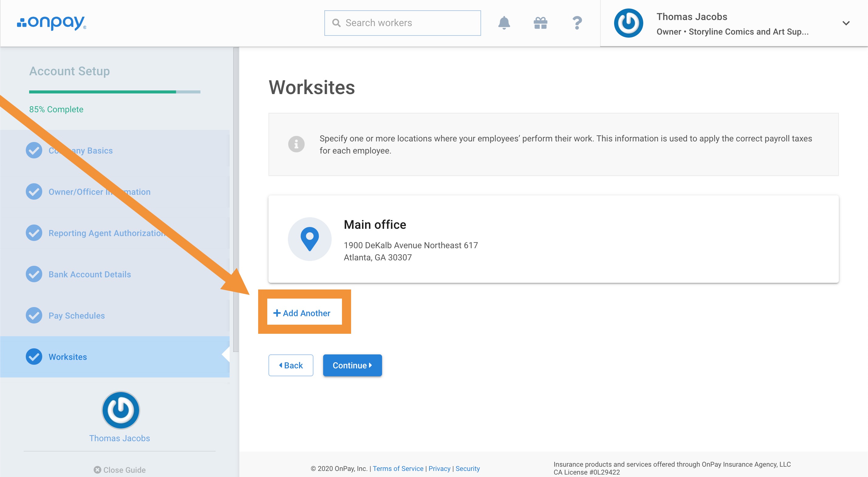
Task: Expand the Thomas Jacobs account dropdown
Action: click(846, 23)
